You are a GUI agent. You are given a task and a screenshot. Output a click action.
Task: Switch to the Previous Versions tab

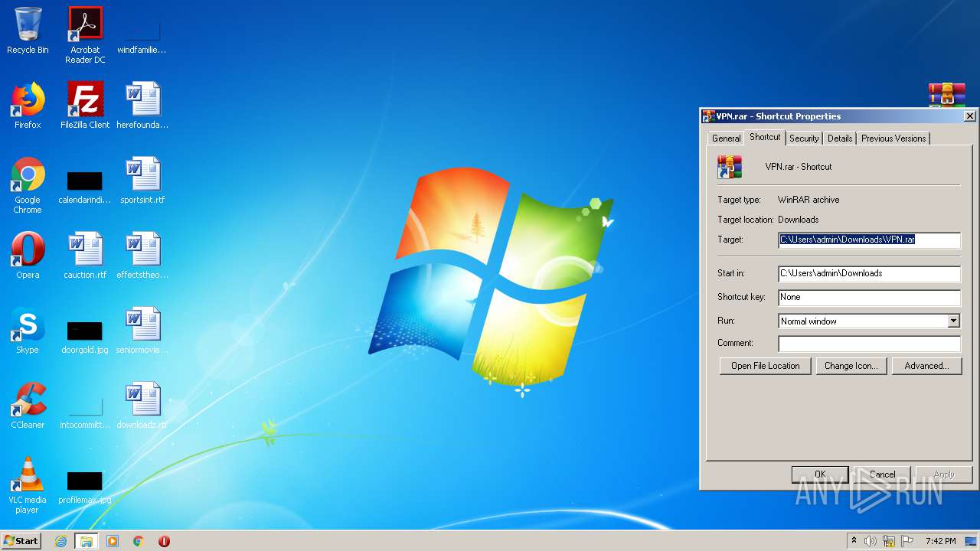[x=893, y=139]
